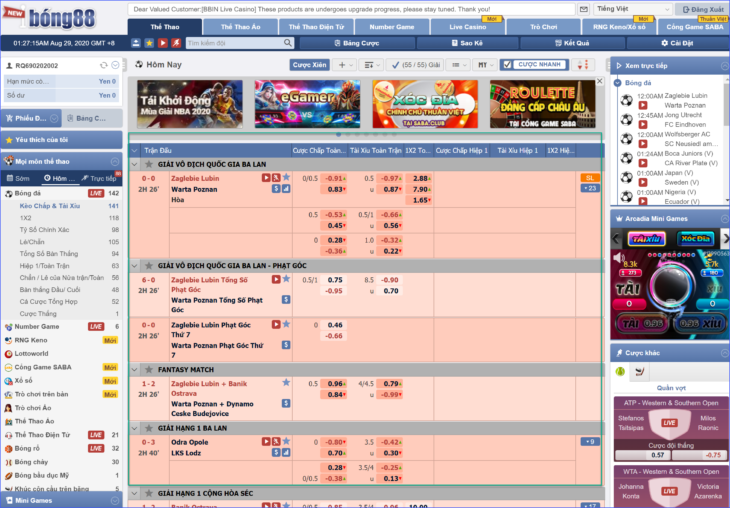Open RNG Keno in left sidebar
The image size is (730, 508).
(x=31, y=340)
